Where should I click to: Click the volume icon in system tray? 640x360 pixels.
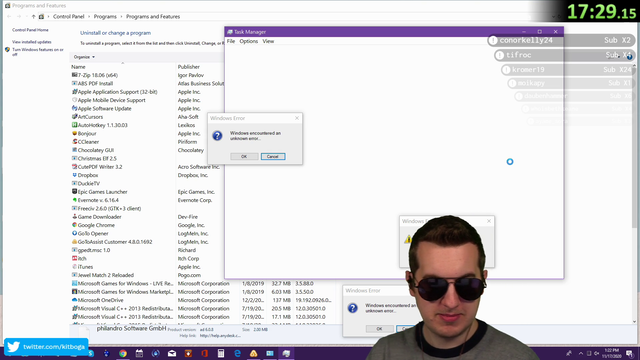tap(596, 353)
